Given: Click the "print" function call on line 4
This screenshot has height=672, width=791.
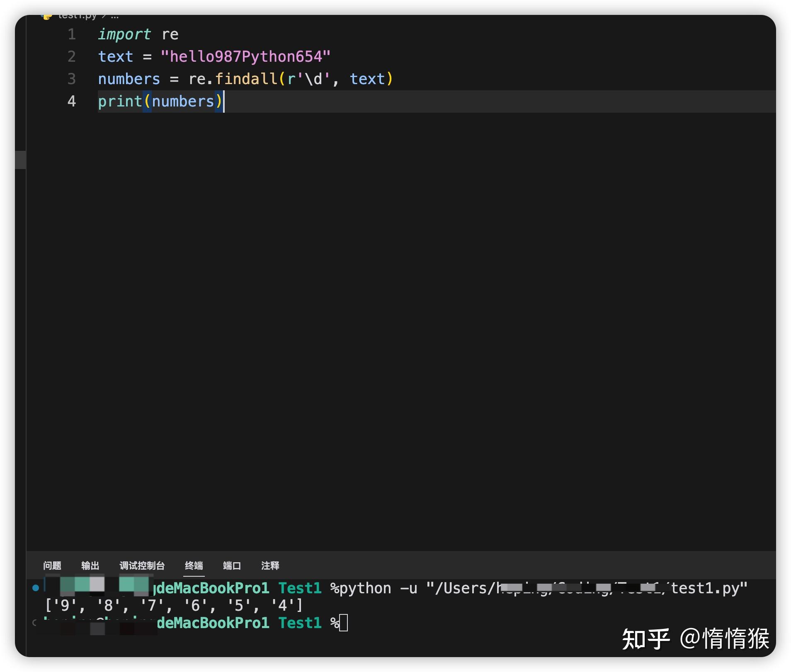Looking at the screenshot, I should tap(120, 101).
